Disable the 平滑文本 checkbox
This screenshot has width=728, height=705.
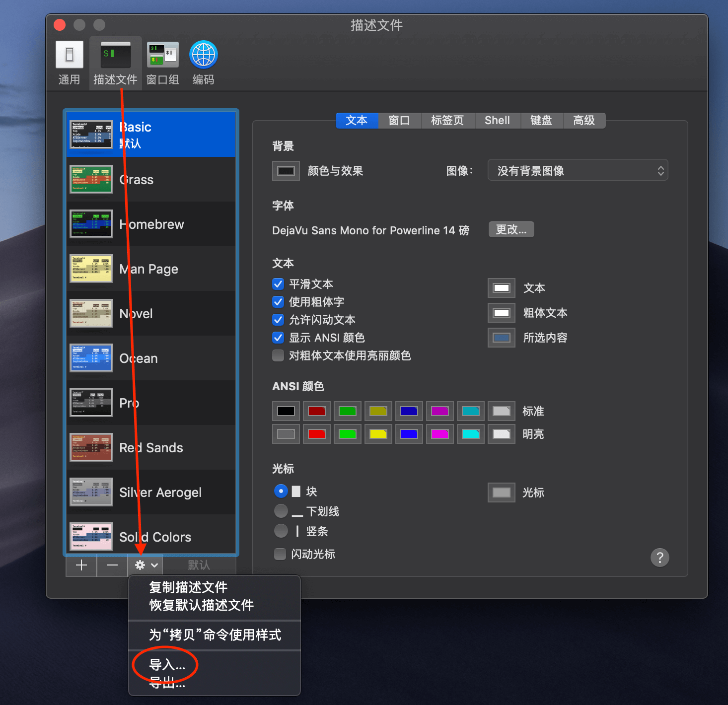[278, 284]
